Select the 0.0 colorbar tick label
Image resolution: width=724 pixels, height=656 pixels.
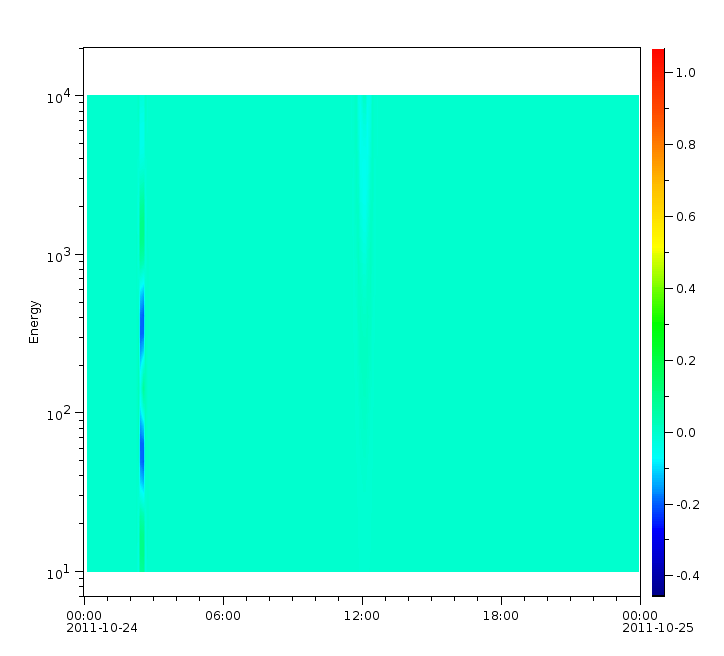[685, 433]
